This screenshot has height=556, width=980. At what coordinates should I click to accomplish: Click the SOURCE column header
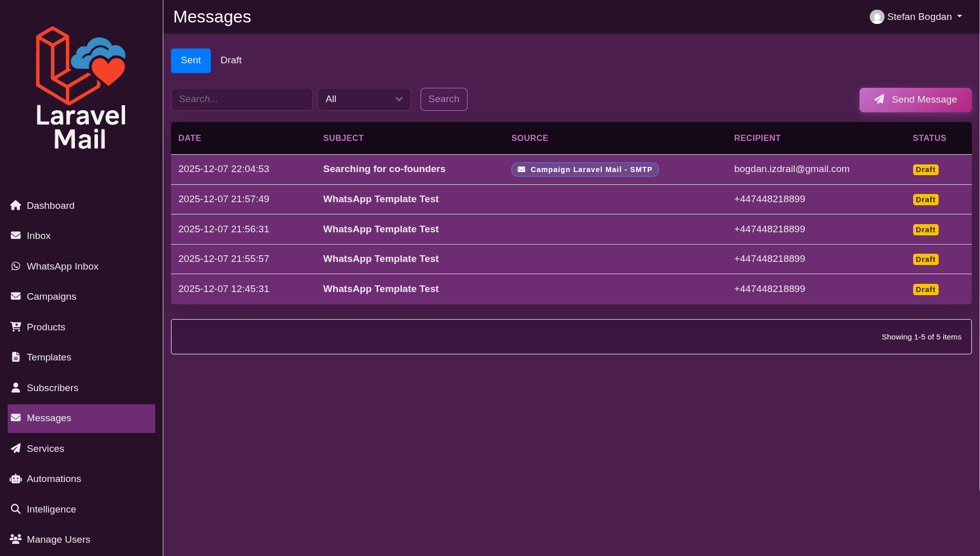point(529,138)
